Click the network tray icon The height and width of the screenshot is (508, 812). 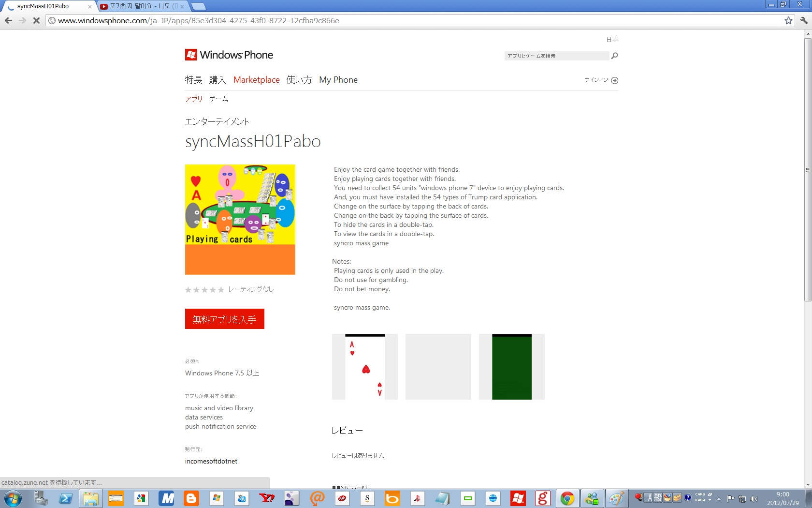(x=742, y=499)
